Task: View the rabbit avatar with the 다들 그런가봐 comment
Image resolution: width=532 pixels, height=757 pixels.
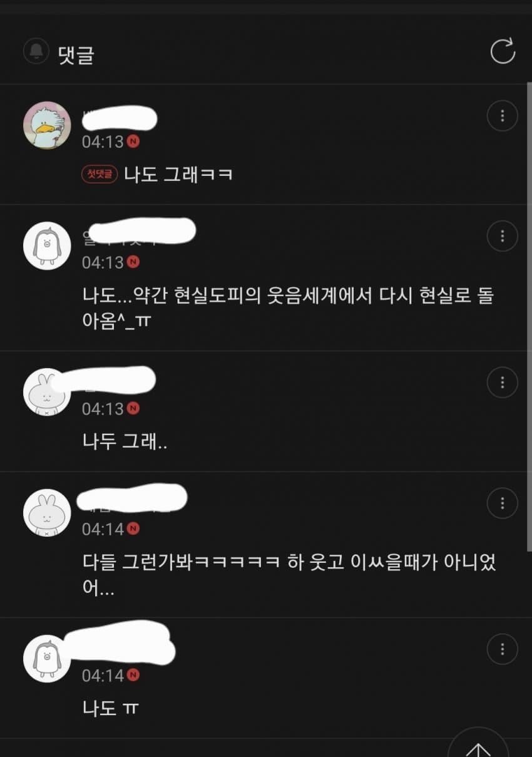Action: (x=47, y=512)
